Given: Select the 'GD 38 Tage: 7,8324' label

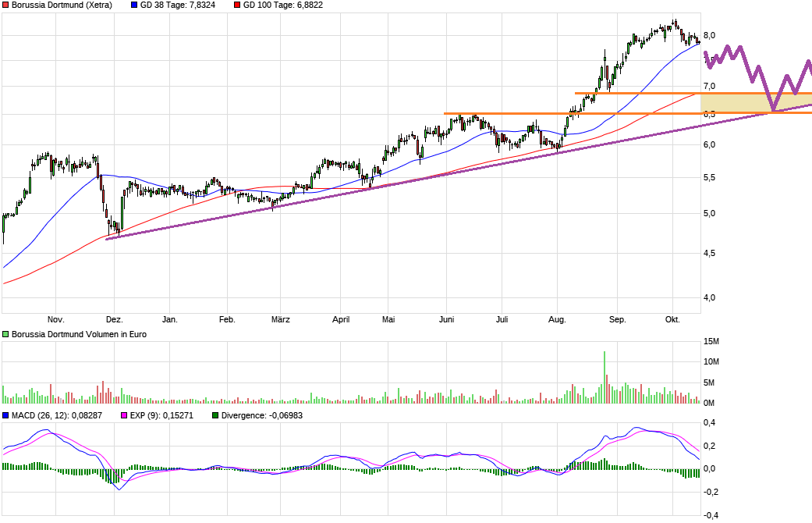Looking at the screenshot, I should 177,5.
